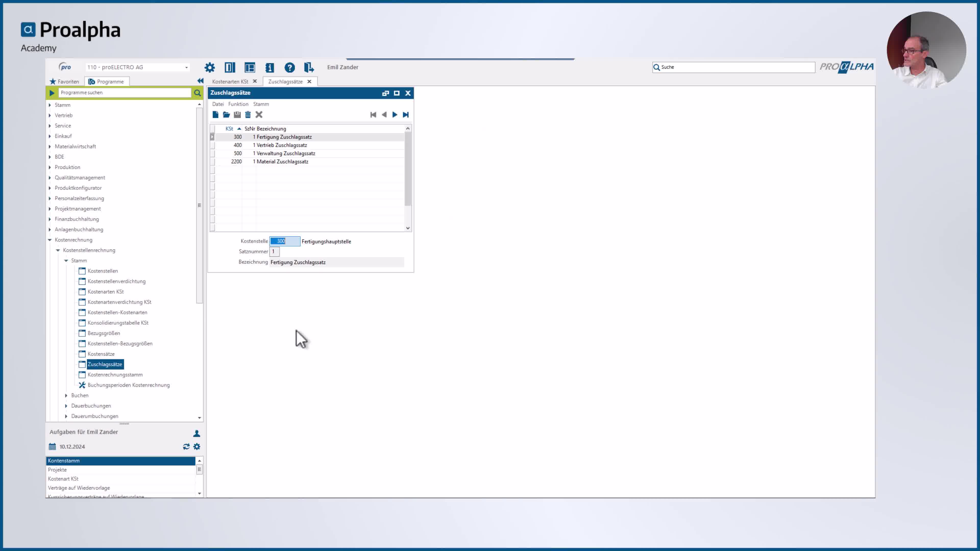Click the split-panel layout icon
This screenshot has height=551, width=980.
pyautogui.click(x=230, y=67)
